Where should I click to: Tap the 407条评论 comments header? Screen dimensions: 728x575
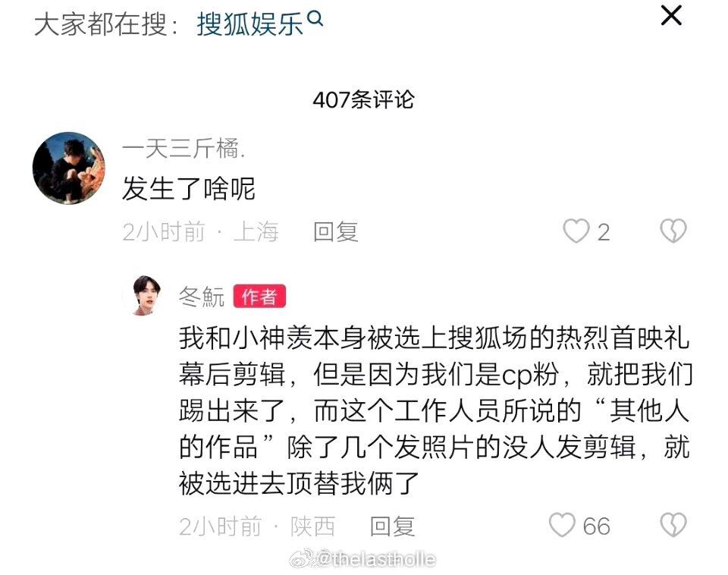(363, 99)
